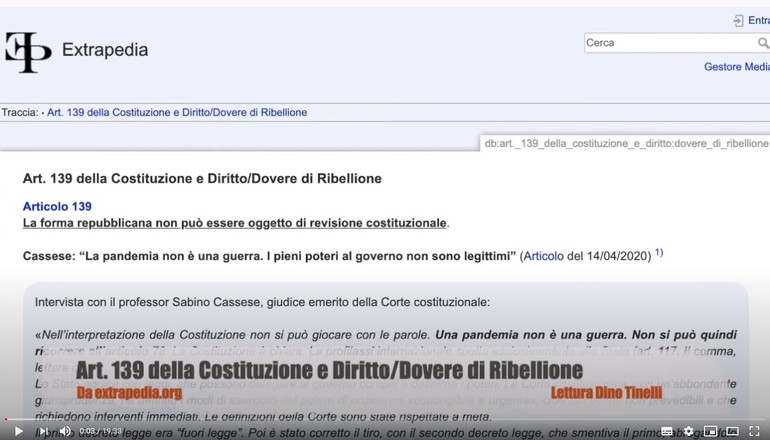This screenshot has width=770, height=440.
Task: Click the video progress bar
Action: [x=385, y=419]
